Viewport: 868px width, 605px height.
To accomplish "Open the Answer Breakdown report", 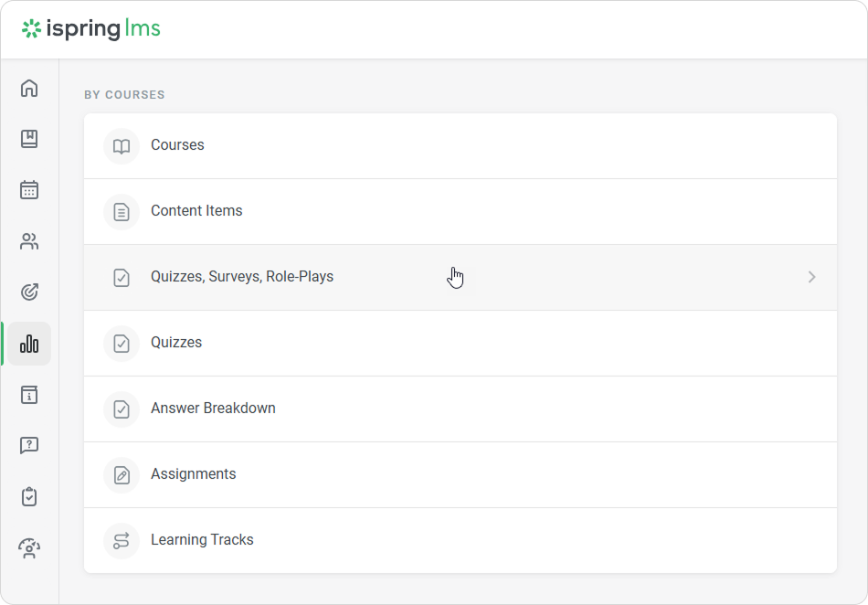I will click(x=213, y=409).
